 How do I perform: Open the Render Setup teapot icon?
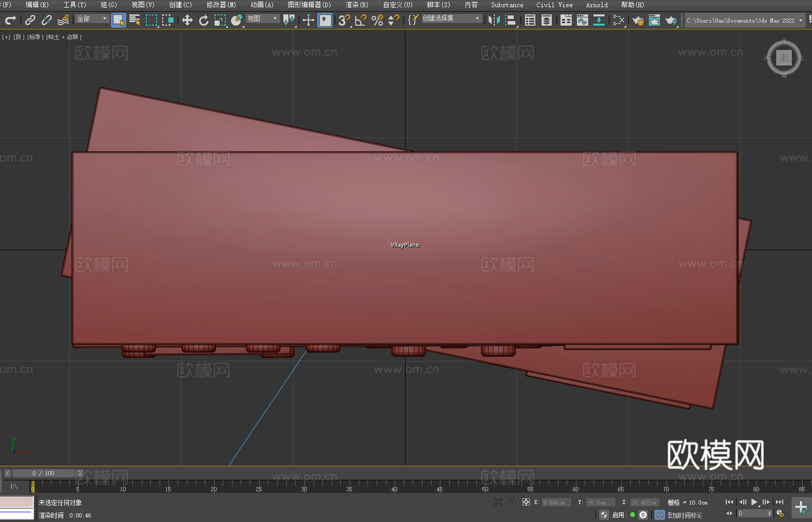coord(637,20)
